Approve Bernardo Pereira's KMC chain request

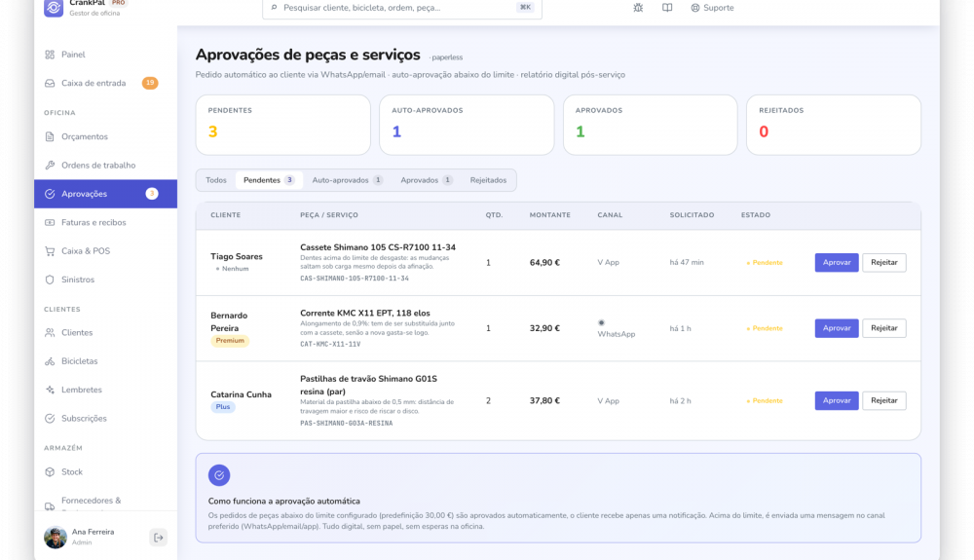pyautogui.click(x=837, y=328)
